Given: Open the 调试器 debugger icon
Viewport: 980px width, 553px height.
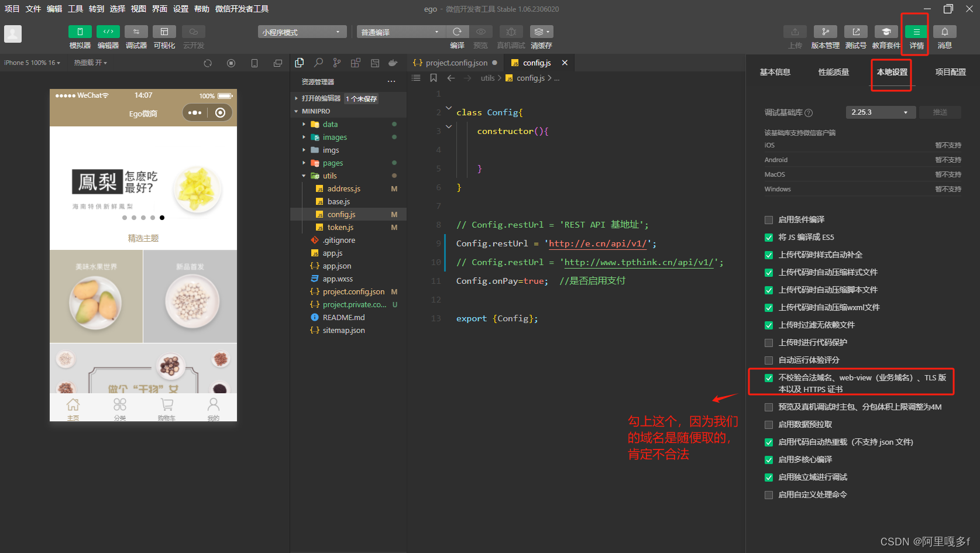Looking at the screenshot, I should [136, 32].
